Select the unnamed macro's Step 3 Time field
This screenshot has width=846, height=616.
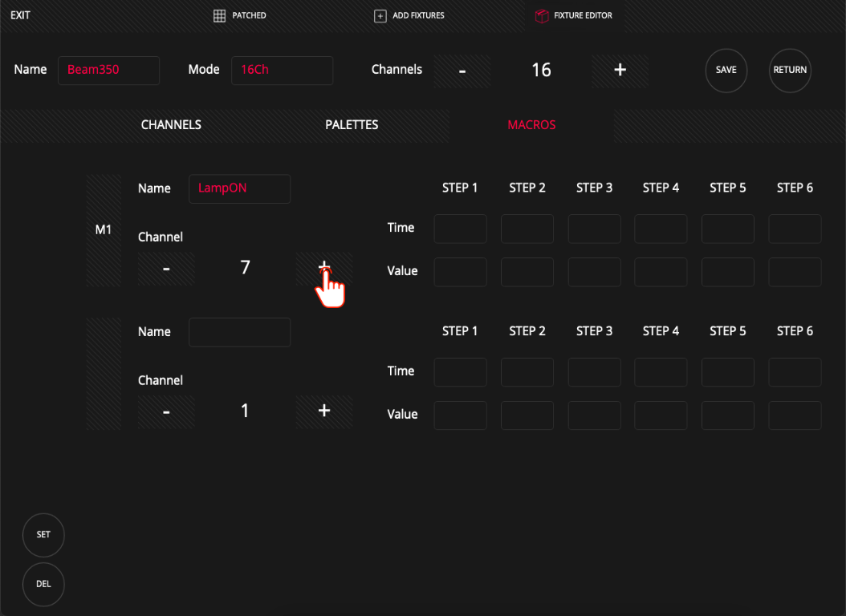[594, 372]
